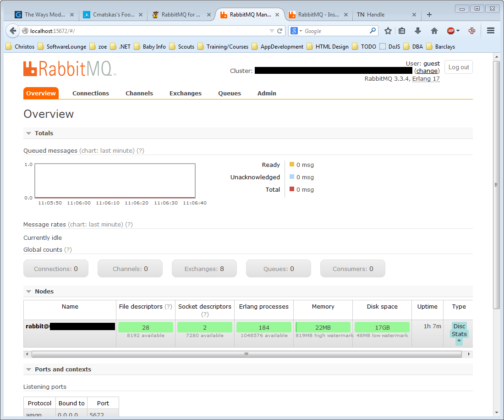Click the change cluster name link
The height and width of the screenshot is (420, 504).
427,71
